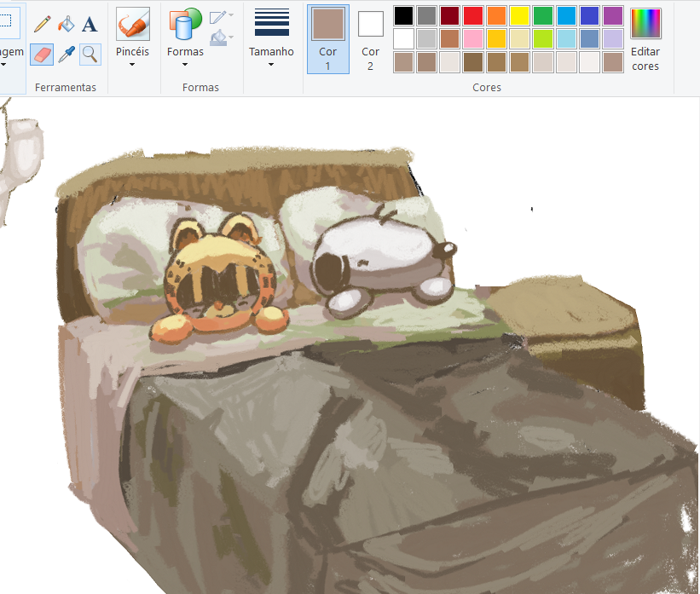
Task: Select the Fill with color bucket tool
Action: (x=66, y=24)
